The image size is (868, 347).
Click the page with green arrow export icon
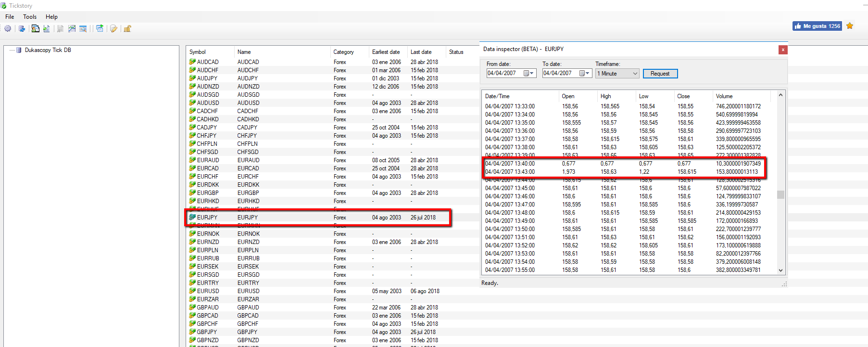click(x=47, y=29)
